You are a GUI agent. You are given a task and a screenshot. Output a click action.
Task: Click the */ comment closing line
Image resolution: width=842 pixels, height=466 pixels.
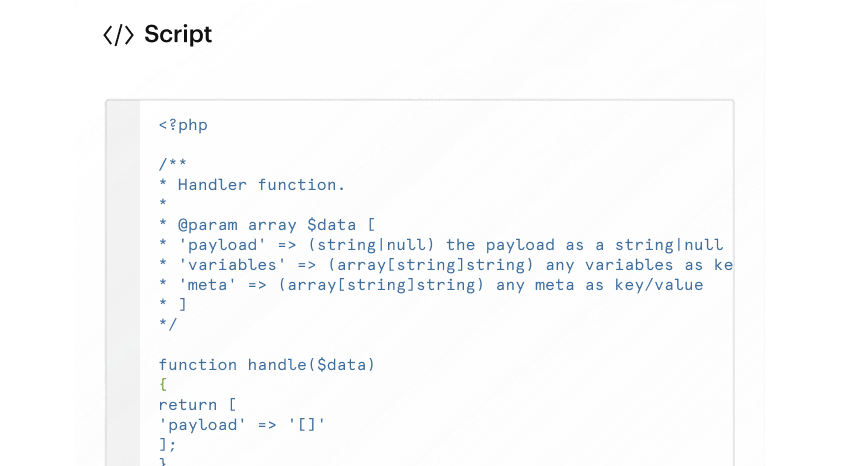168,325
